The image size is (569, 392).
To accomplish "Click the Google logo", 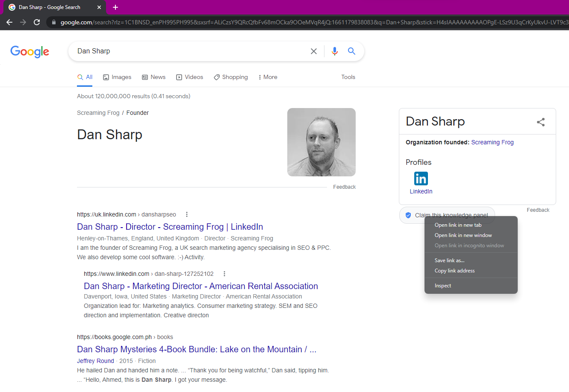I will [30, 51].
